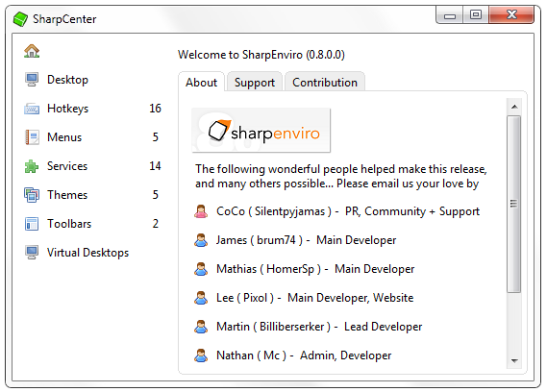The width and height of the screenshot is (547, 392).
Task: Click the avatar icon beside CoCo
Action: pos(201,211)
